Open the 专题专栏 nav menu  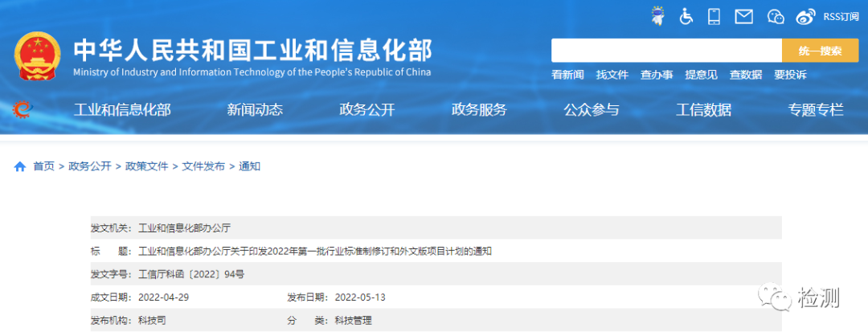[x=816, y=109]
